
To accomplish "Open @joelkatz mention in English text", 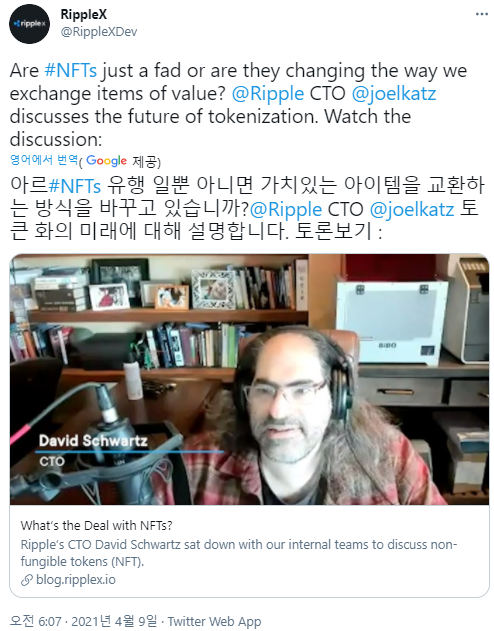I will point(394,94).
